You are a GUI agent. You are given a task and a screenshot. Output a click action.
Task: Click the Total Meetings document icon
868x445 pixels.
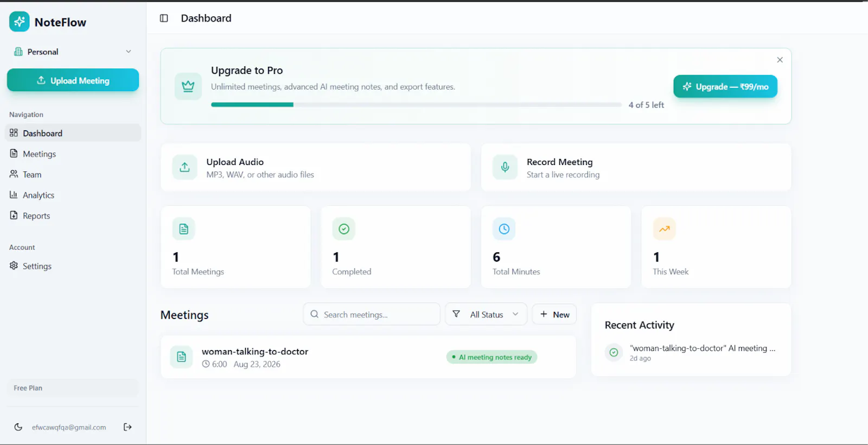coord(183,229)
